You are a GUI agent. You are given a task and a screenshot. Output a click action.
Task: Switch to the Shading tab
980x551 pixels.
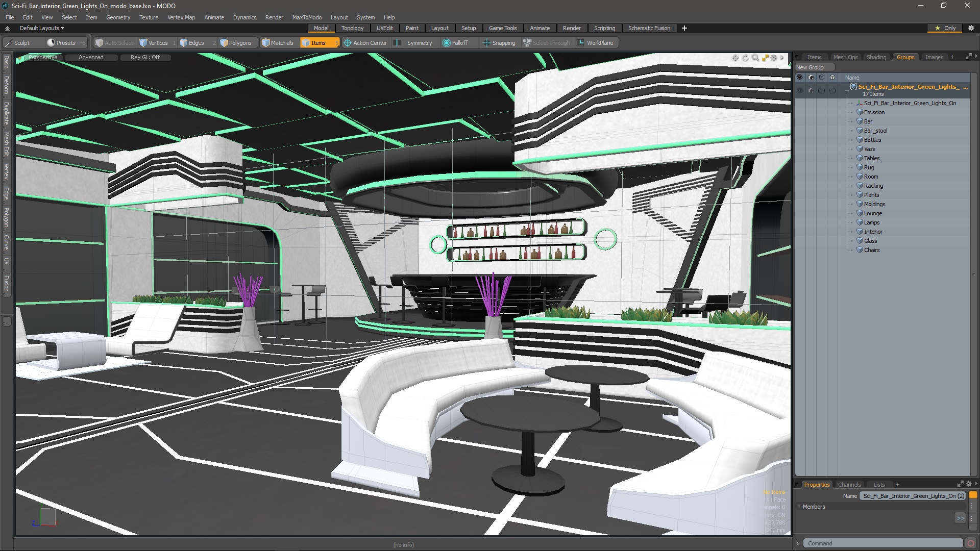click(x=876, y=57)
